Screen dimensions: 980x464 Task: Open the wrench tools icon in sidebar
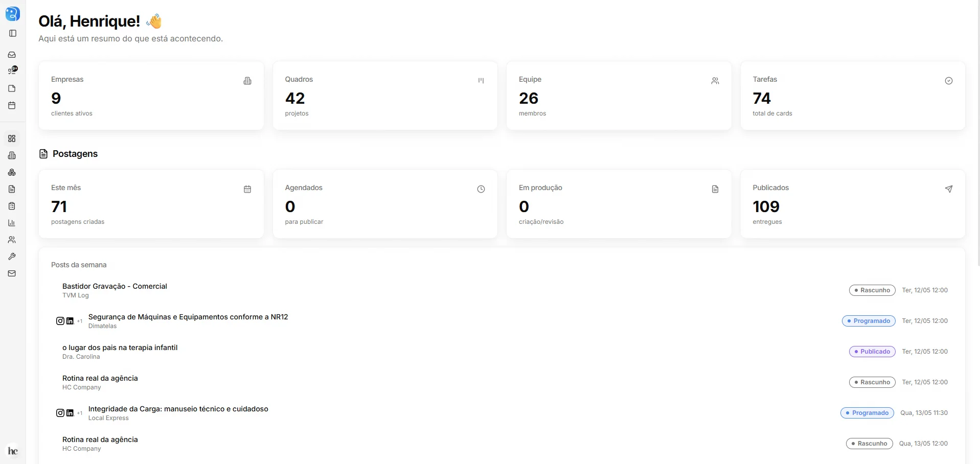coord(12,257)
